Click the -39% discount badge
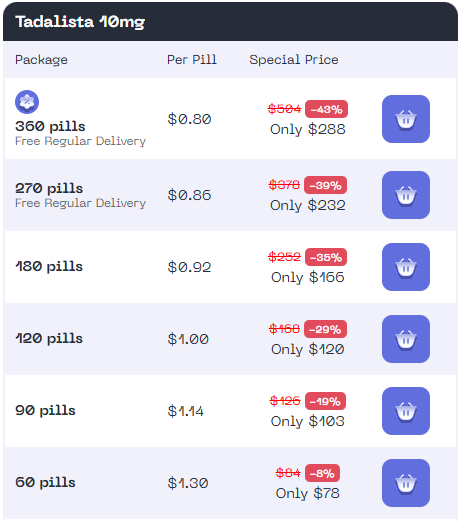Viewport: 459px width, 521px height. (x=325, y=185)
